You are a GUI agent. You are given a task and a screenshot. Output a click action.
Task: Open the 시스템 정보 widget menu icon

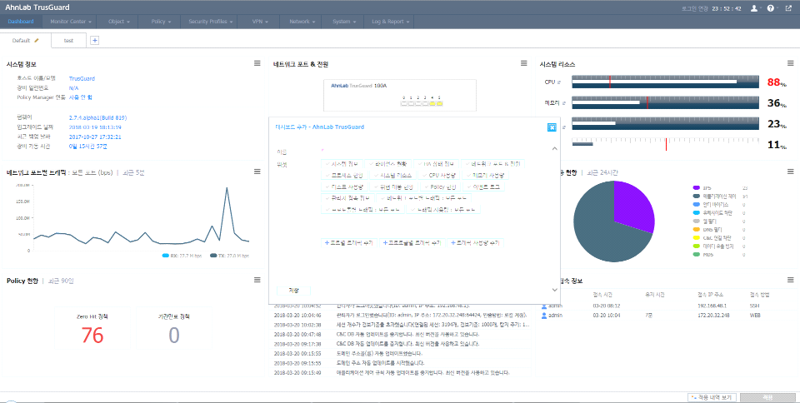[257, 63]
